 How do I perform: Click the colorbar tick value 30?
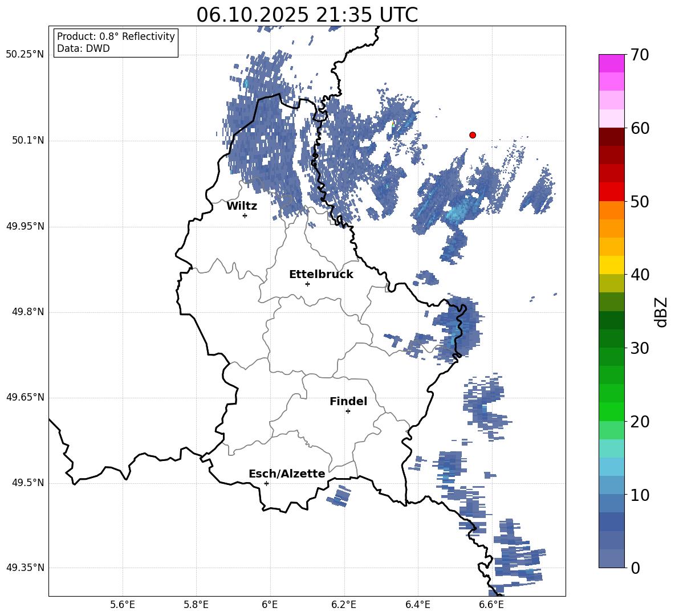click(x=640, y=348)
